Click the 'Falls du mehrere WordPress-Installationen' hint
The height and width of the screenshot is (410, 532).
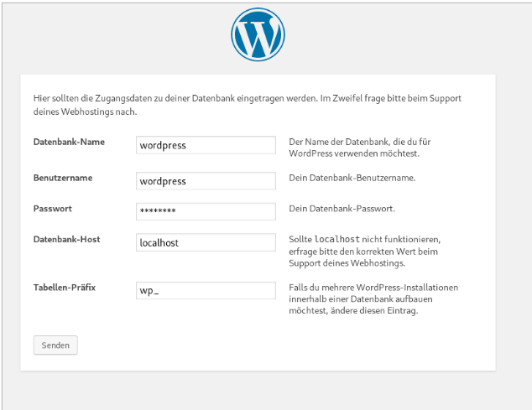[373, 298]
